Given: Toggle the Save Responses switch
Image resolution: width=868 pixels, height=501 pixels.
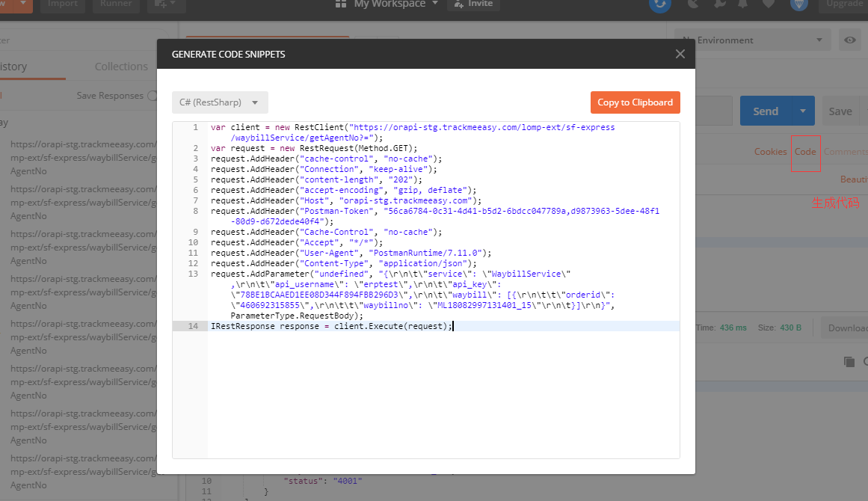Looking at the screenshot, I should point(153,96).
